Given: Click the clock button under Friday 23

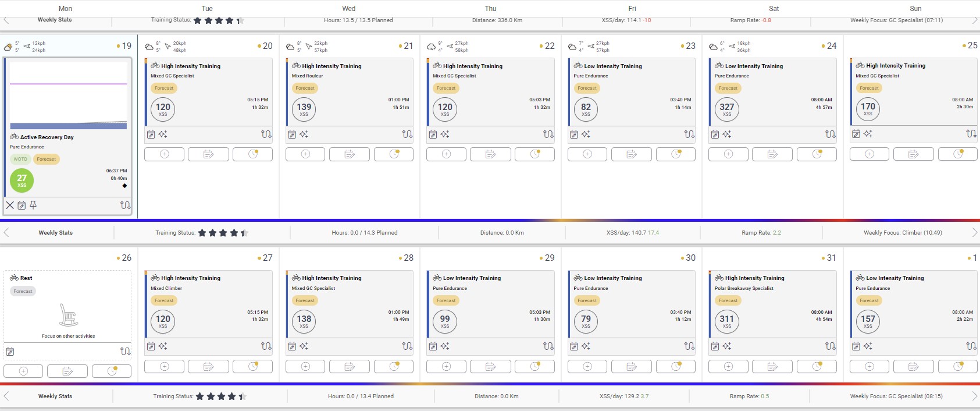Looking at the screenshot, I should pyautogui.click(x=675, y=154).
